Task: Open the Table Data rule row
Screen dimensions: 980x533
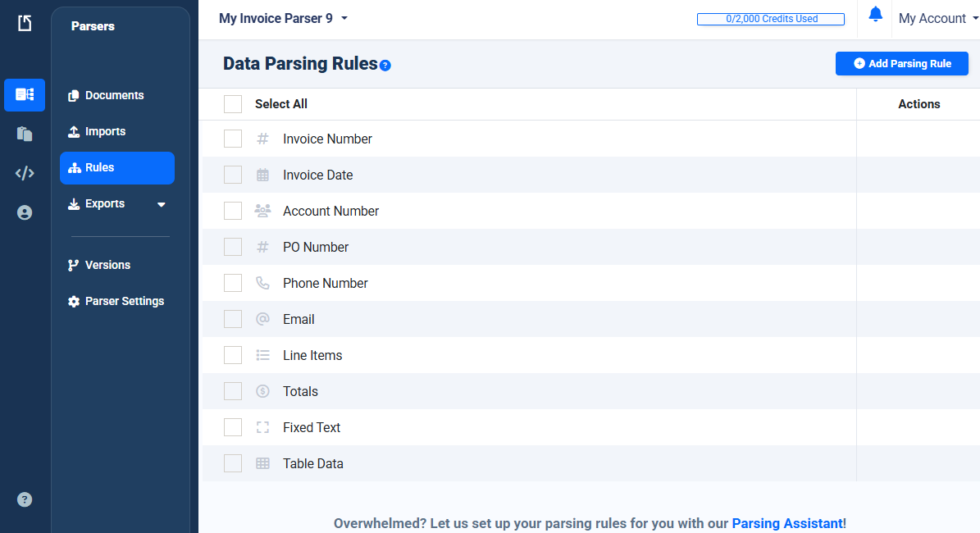Action: pyautogui.click(x=313, y=463)
